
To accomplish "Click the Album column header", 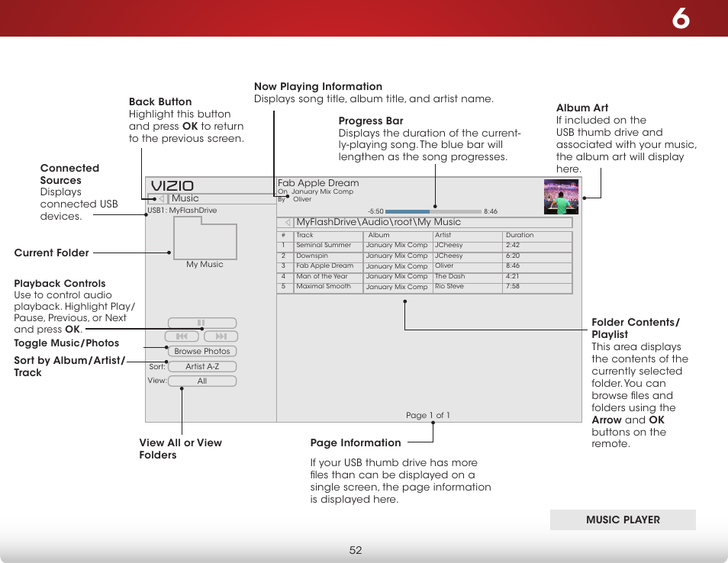I will click(378, 235).
